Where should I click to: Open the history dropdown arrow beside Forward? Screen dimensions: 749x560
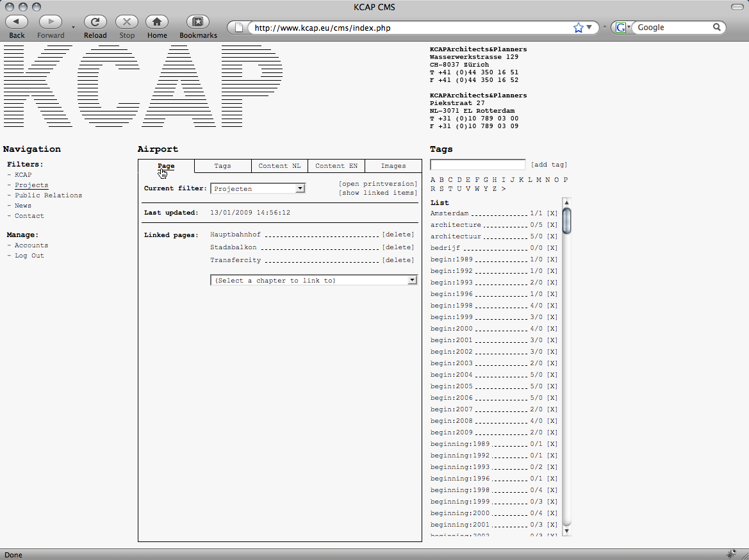(x=73, y=28)
